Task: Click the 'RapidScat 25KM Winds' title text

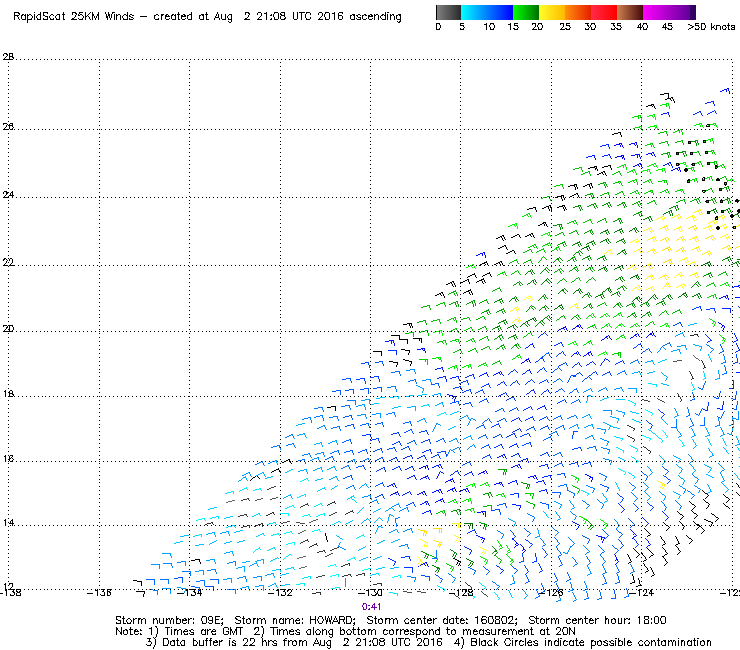Action: coord(74,17)
